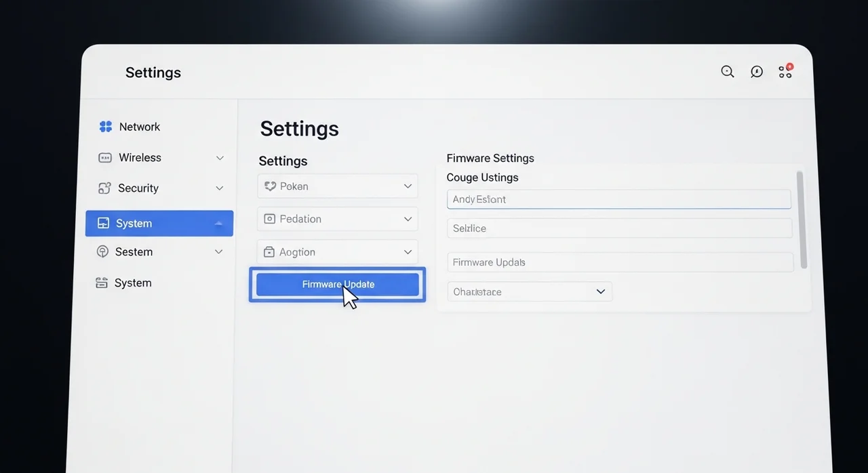This screenshot has height=473, width=868.
Task: Click the Firmware Settings panel scrollbar
Action: coord(802,220)
